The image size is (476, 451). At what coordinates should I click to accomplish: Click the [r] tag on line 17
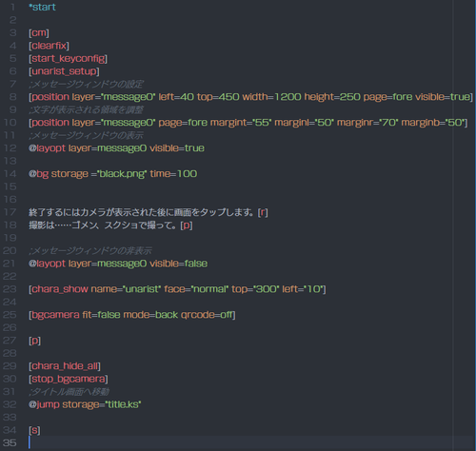(x=263, y=212)
